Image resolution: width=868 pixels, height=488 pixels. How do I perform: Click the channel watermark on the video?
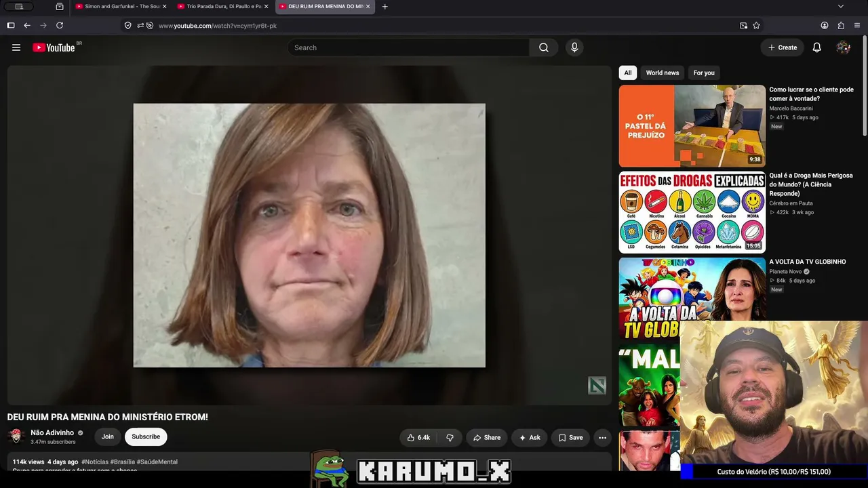click(x=597, y=386)
